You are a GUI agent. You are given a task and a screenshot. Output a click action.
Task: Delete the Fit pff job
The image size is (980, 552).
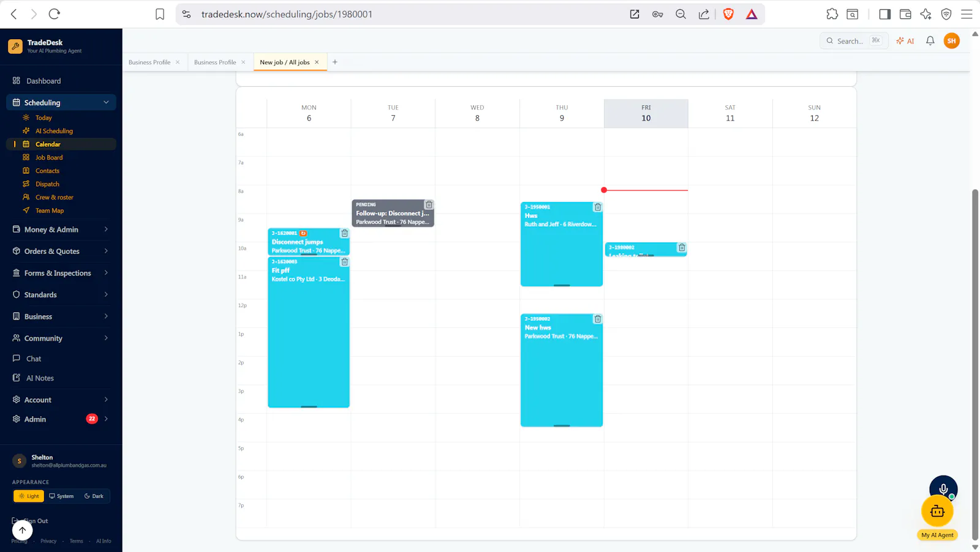345,262
